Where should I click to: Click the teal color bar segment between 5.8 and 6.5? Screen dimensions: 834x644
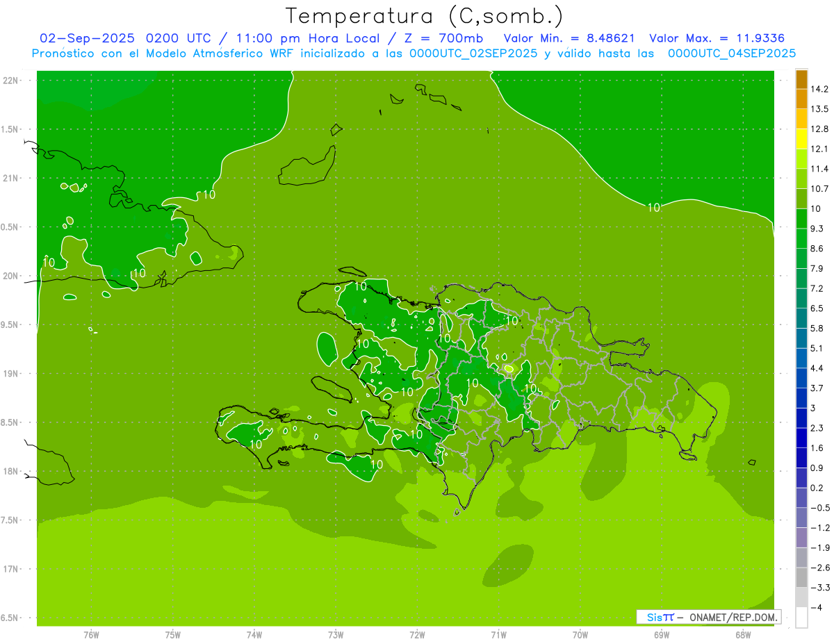(x=801, y=318)
